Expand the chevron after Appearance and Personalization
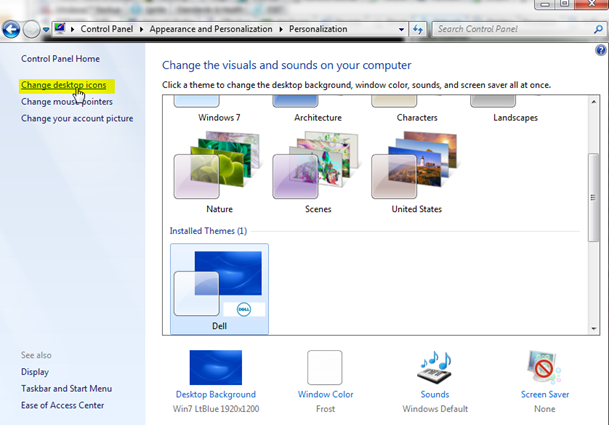The width and height of the screenshot is (609, 425). 281,29
